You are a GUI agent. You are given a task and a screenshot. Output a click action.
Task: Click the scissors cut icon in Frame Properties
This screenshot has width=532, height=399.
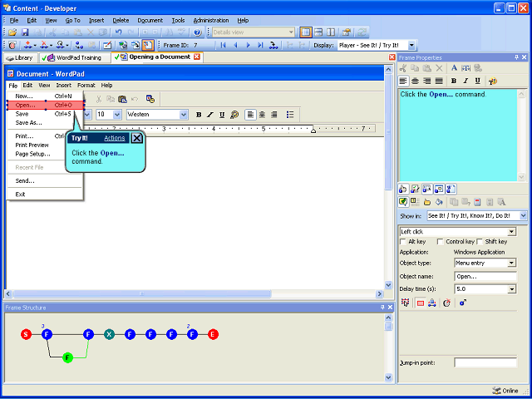(x=402, y=68)
